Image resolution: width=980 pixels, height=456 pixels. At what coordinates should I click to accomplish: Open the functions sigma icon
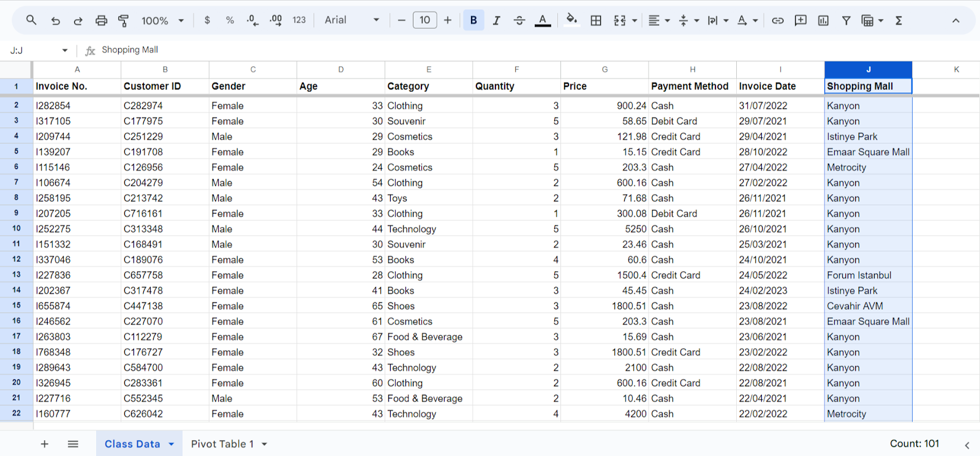[x=899, y=20]
